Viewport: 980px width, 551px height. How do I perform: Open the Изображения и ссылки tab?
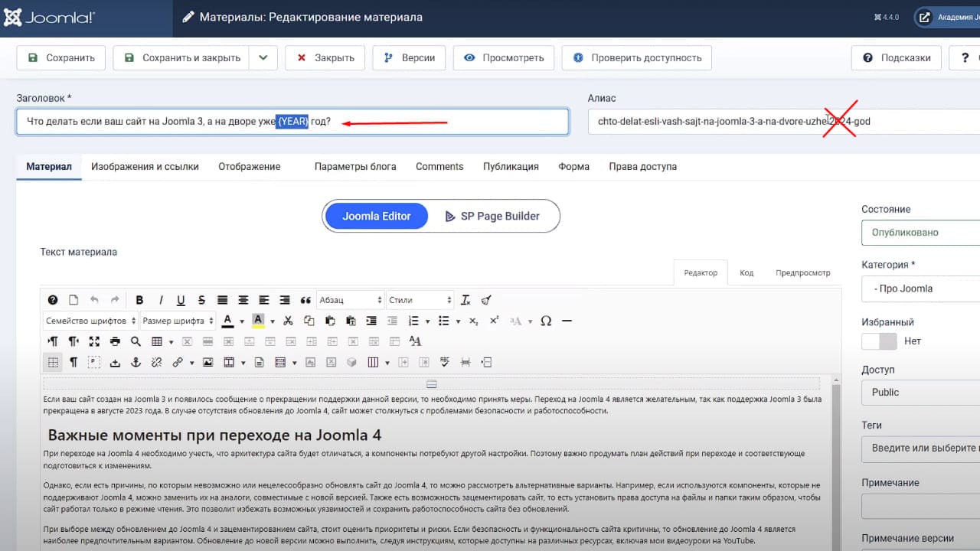click(x=145, y=166)
